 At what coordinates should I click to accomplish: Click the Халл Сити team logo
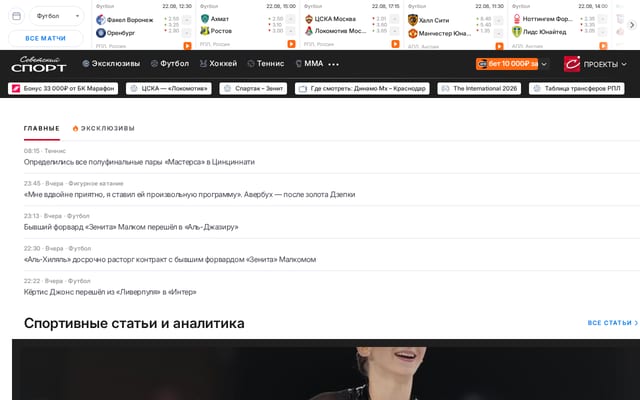[x=413, y=20]
